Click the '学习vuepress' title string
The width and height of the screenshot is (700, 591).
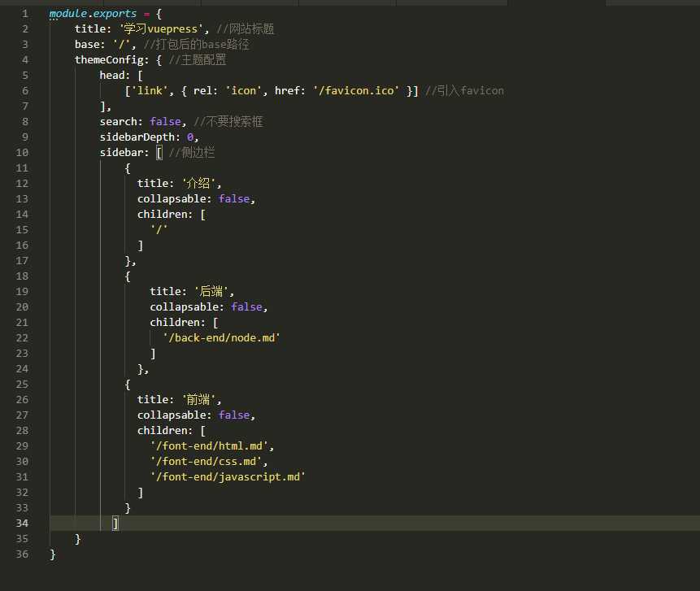(x=161, y=29)
